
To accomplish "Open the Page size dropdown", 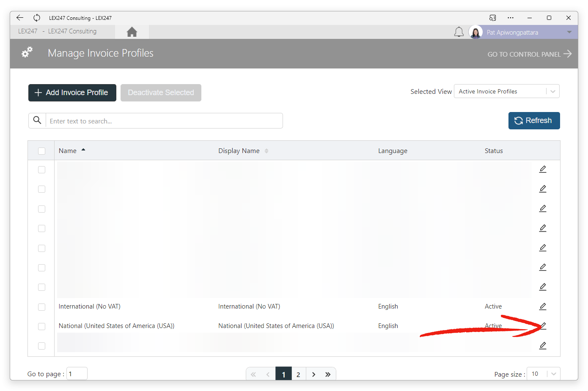I will [x=544, y=374].
